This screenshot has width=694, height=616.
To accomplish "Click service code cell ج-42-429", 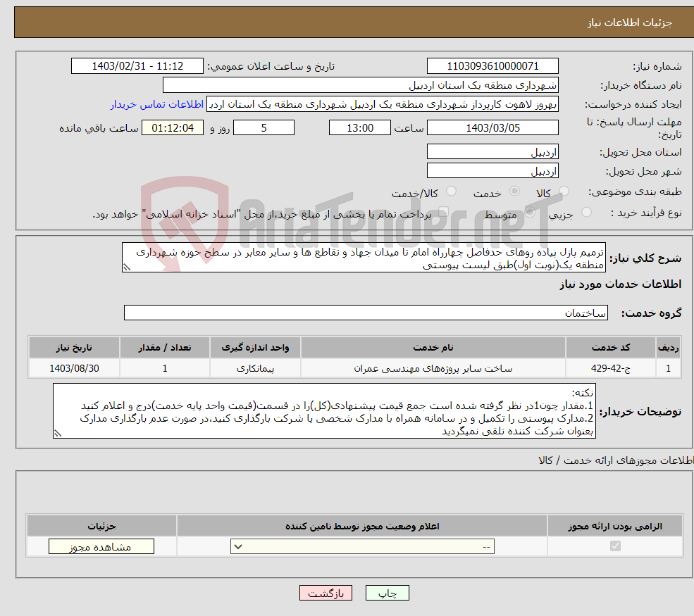I will [610, 368].
